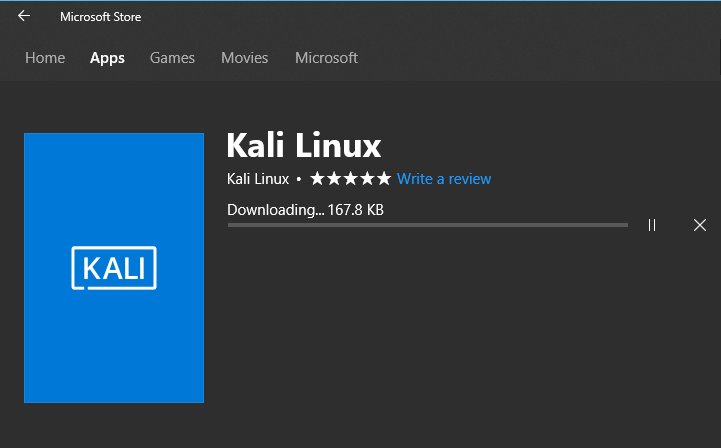Cancel the download with X icon
The height and width of the screenshot is (448, 721).
700,225
